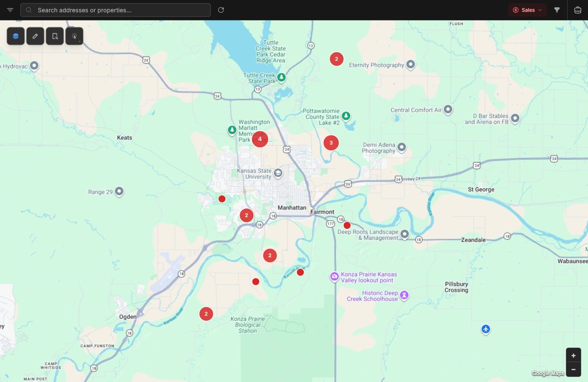Zoom out on the map
Image resolution: width=588 pixels, height=382 pixels.
(x=574, y=370)
